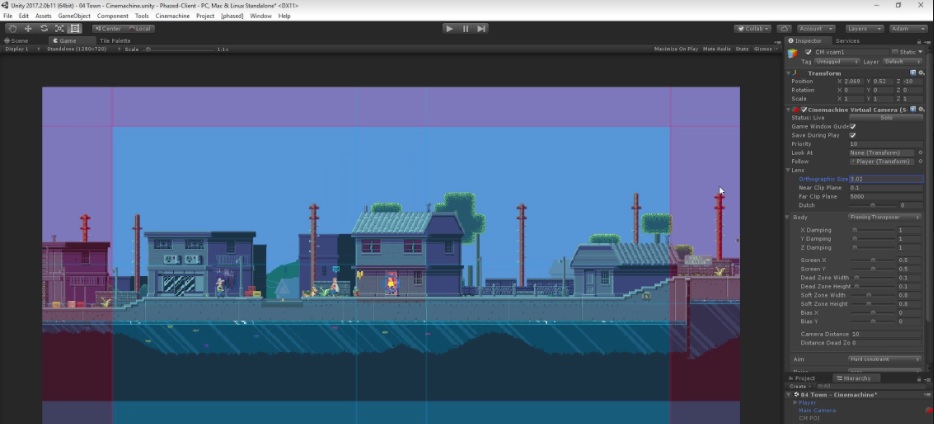Select the Hand tool in the toolbar

pos(11,28)
